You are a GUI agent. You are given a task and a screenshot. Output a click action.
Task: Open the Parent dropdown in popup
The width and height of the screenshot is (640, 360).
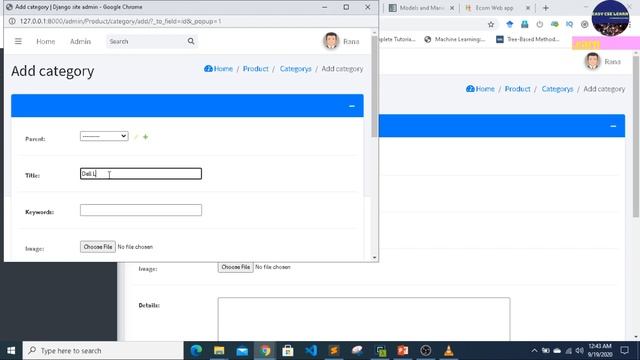coord(104,136)
